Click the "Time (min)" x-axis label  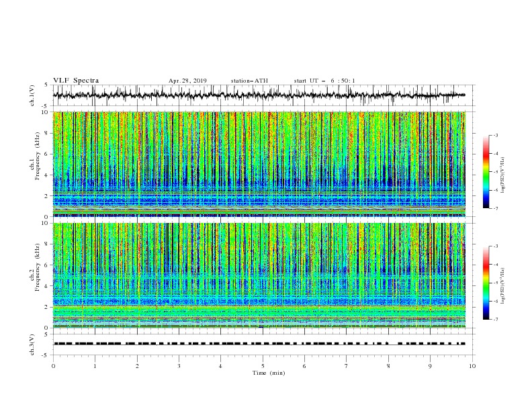(x=269, y=373)
